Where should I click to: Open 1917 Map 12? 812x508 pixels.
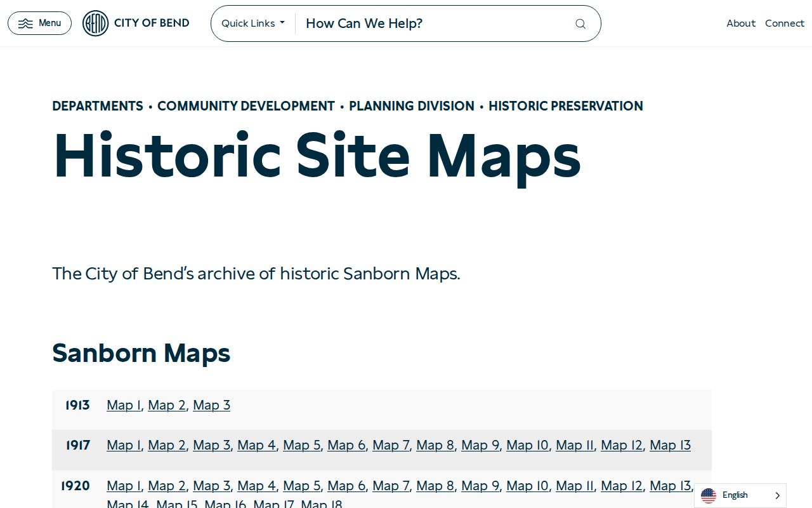coord(622,445)
